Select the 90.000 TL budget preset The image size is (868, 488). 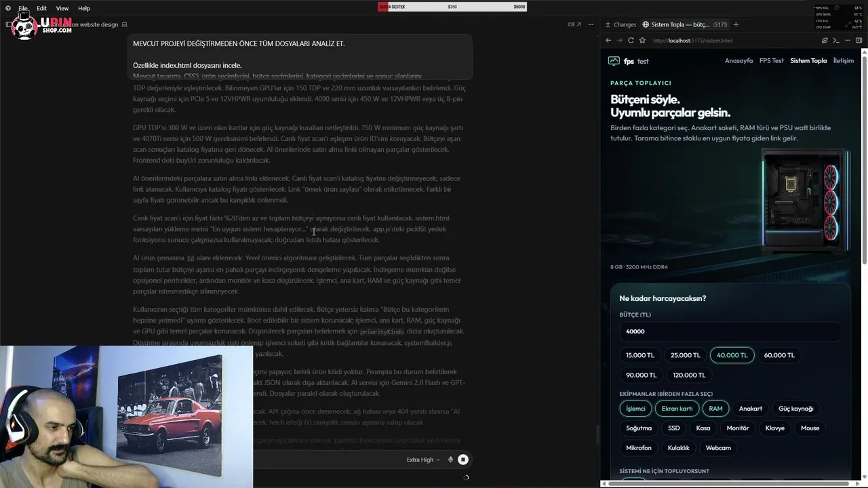[641, 375]
